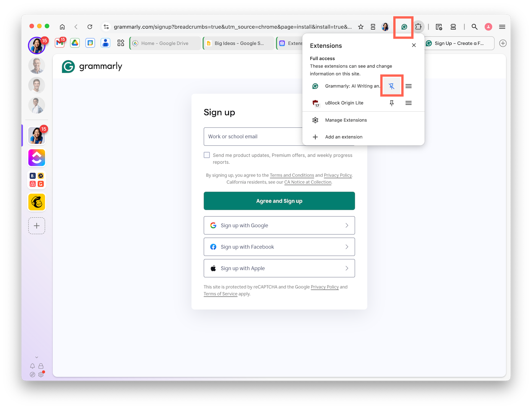
Task: Switch to the Sign Up - Create tab
Action: click(459, 43)
